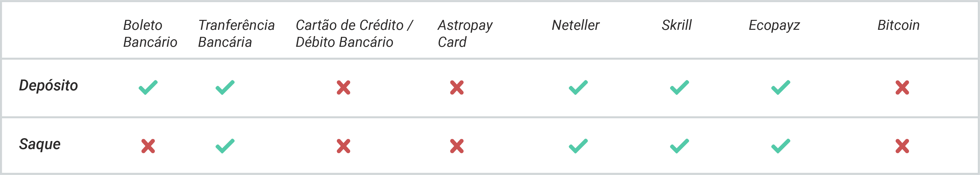
Task: Click the Bitcoin column header
Action: tap(899, 25)
